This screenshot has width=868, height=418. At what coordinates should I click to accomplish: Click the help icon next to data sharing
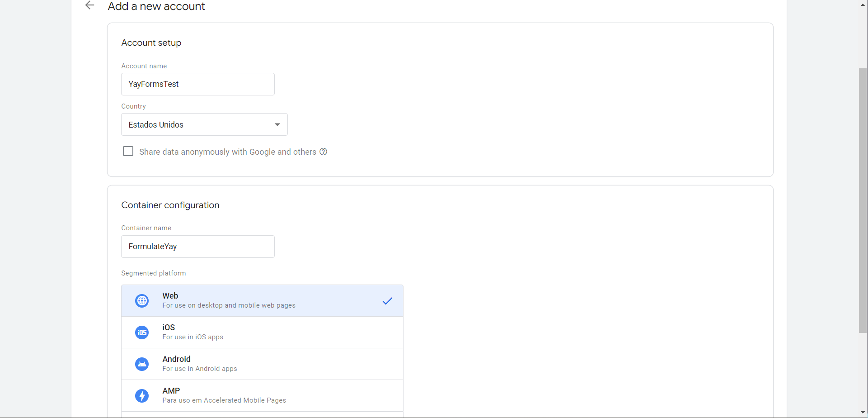324,152
